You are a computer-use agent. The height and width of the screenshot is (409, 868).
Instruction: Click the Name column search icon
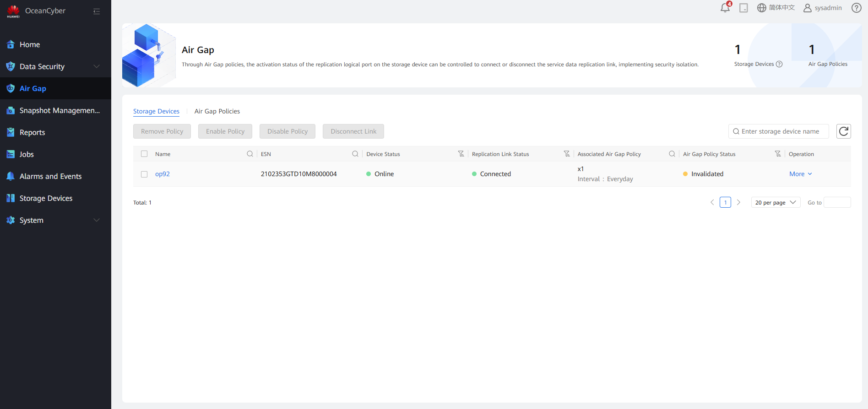tap(250, 154)
